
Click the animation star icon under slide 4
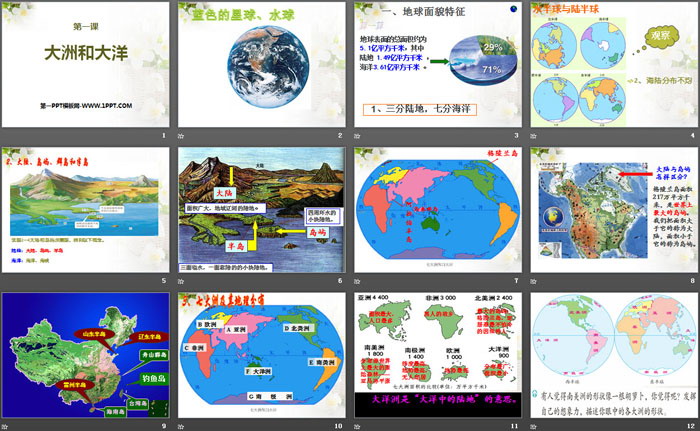pos(534,136)
